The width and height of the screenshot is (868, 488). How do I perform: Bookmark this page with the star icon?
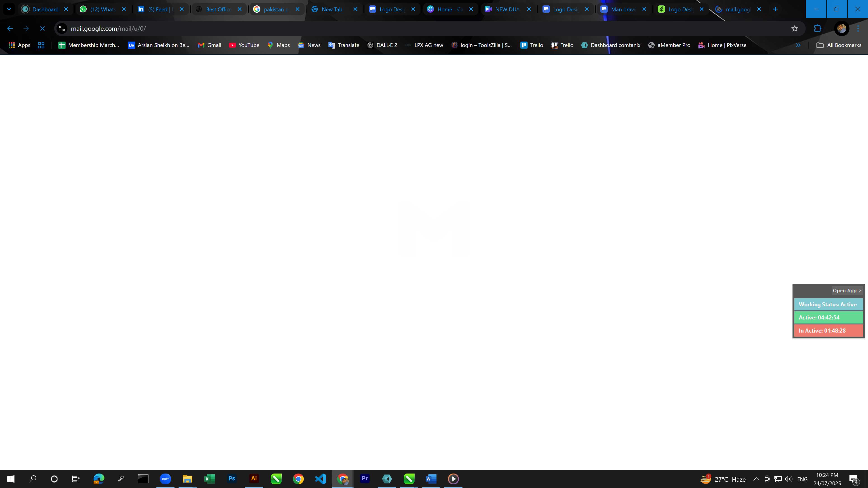(x=795, y=29)
